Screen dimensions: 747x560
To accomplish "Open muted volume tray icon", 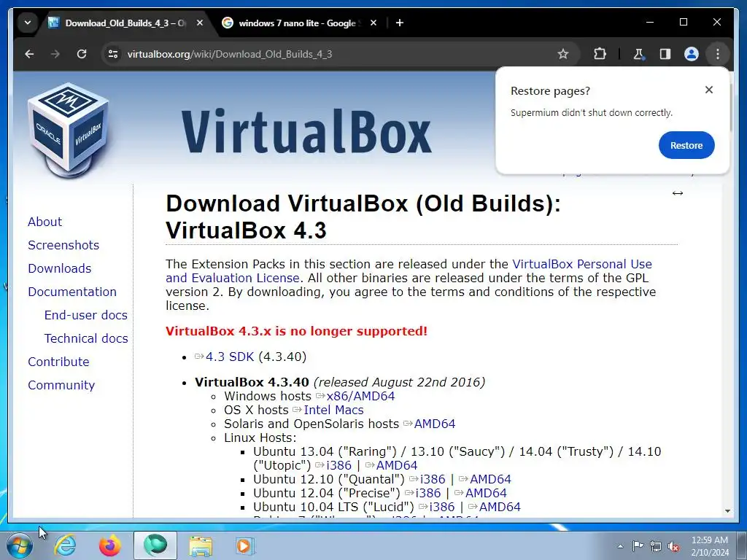I will [673, 546].
